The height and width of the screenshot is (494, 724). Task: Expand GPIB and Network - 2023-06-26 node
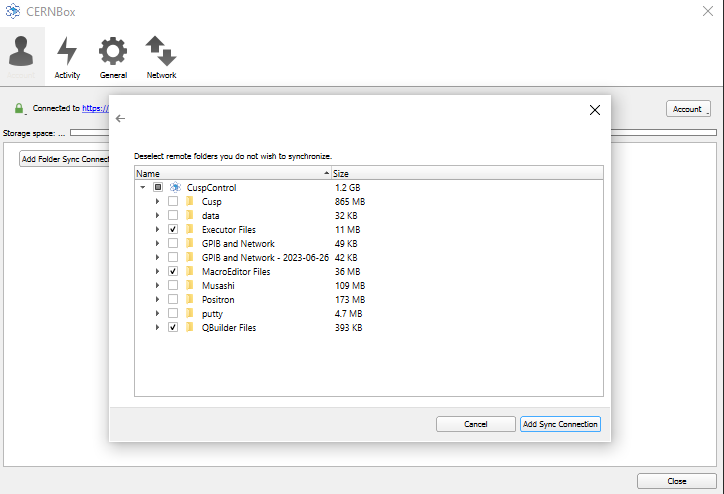tap(157, 257)
